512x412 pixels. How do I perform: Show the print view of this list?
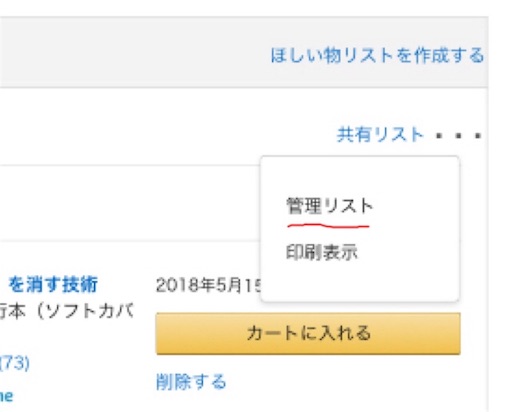click(322, 252)
